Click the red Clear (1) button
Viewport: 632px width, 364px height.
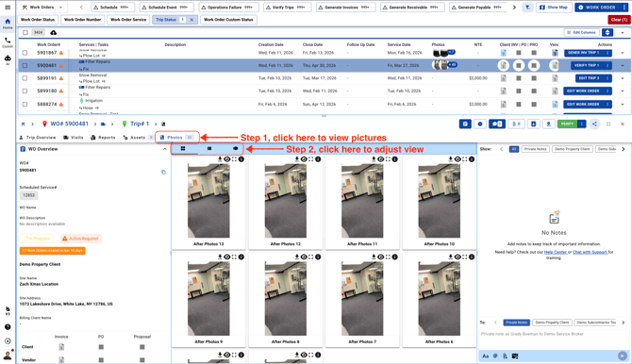619,20
